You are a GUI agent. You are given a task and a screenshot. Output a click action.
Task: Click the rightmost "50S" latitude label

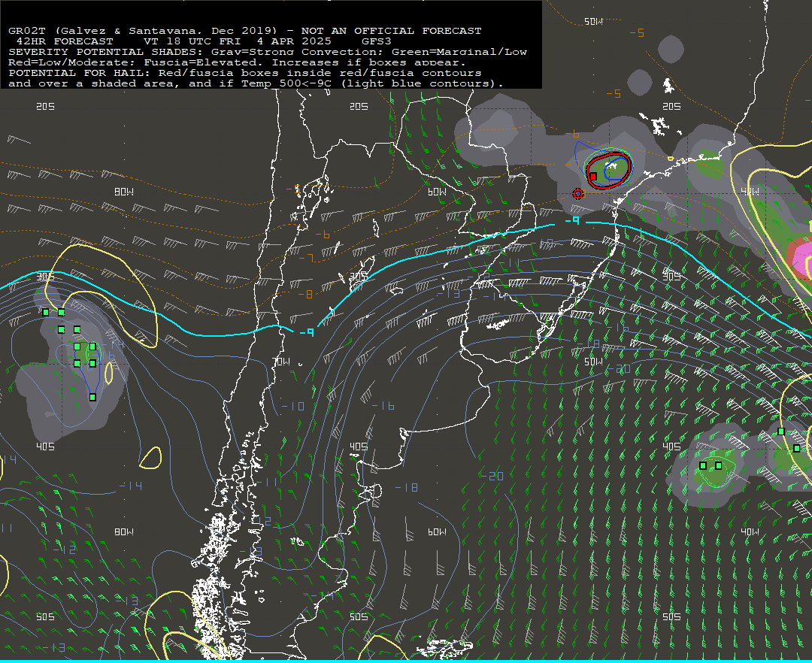coord(671,617)
